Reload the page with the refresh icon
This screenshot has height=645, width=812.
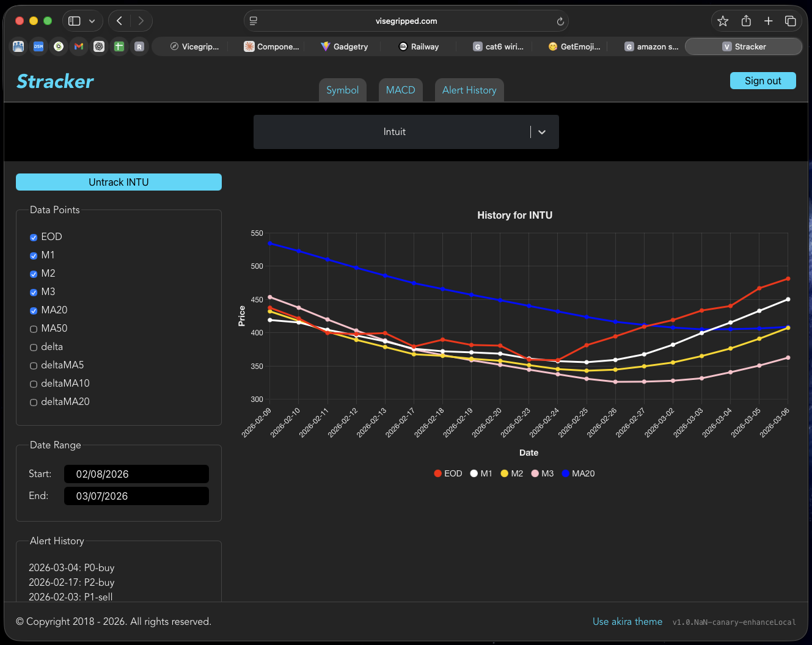pos(560,21)
